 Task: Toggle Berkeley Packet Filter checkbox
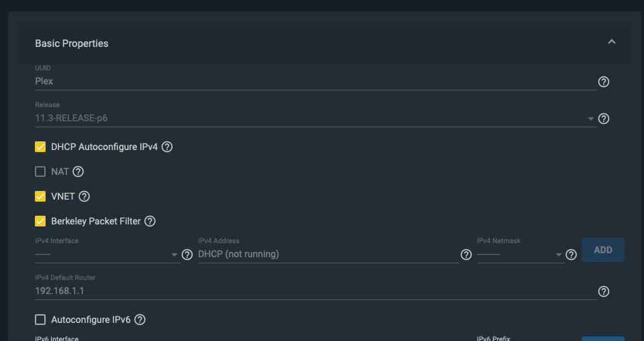[x=40, y=221]
